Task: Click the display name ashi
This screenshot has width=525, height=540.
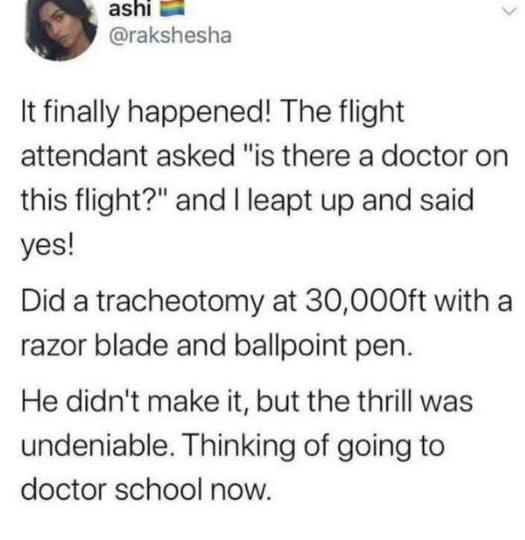Action: coord(130,9)
